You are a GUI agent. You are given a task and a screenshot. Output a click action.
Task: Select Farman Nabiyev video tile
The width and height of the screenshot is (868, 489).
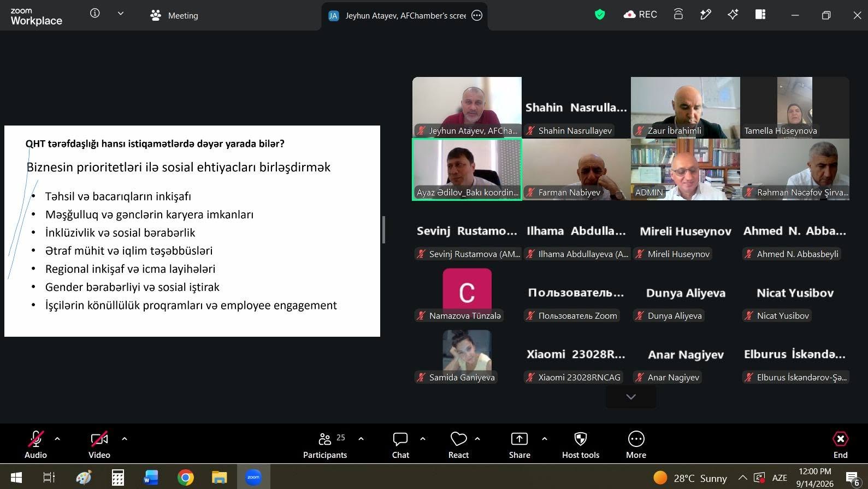(x=576, y=169)
